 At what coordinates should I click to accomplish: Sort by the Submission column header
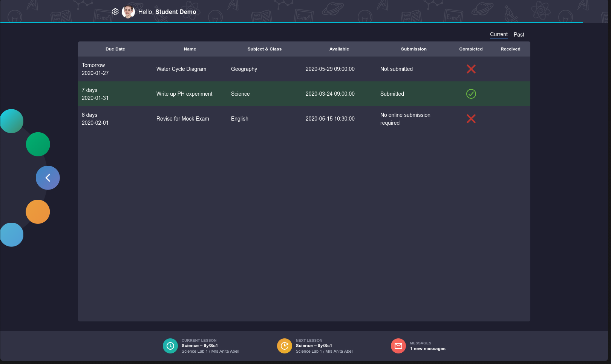click(x=414, y=49)
